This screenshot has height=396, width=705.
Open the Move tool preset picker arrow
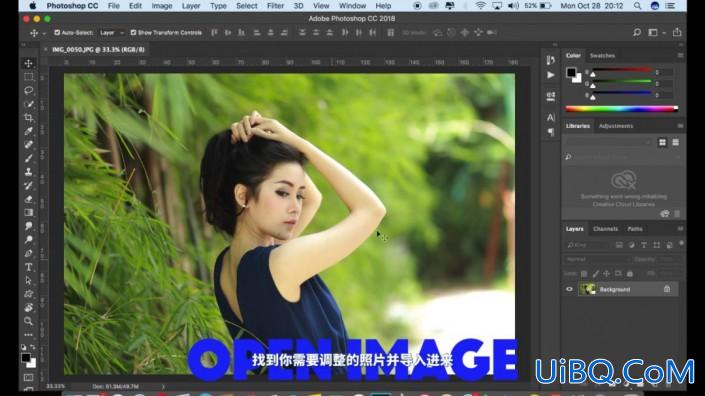tap(44, 33)
